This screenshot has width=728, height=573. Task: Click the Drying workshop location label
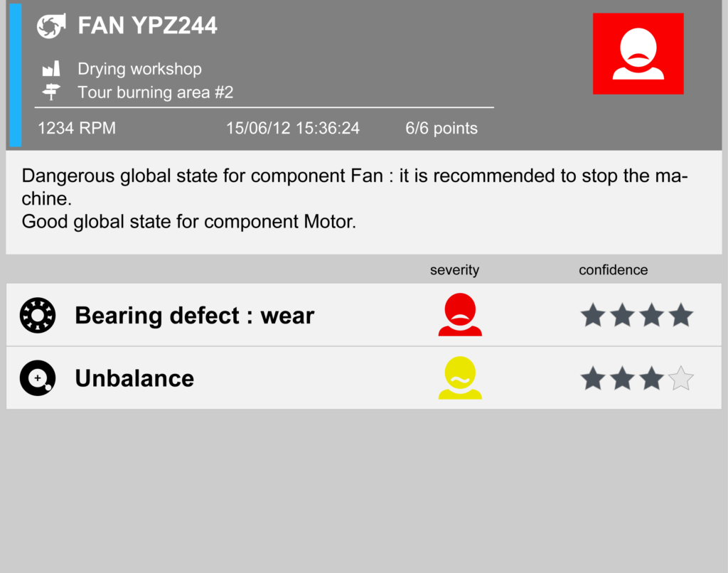pos(139,69)
